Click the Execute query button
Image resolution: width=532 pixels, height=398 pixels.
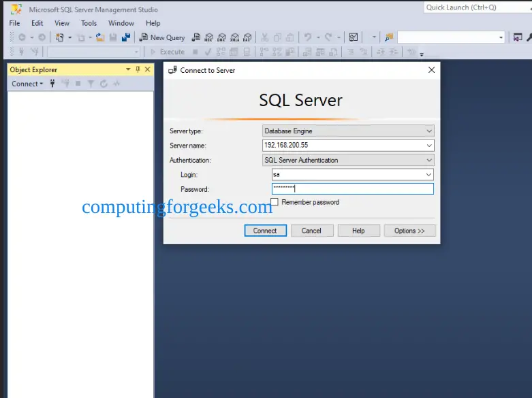click(168, 52)
